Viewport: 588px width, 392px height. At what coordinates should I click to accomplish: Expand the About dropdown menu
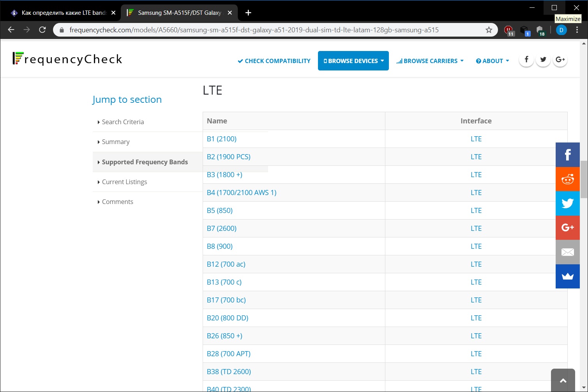click(x=493, y=61)
